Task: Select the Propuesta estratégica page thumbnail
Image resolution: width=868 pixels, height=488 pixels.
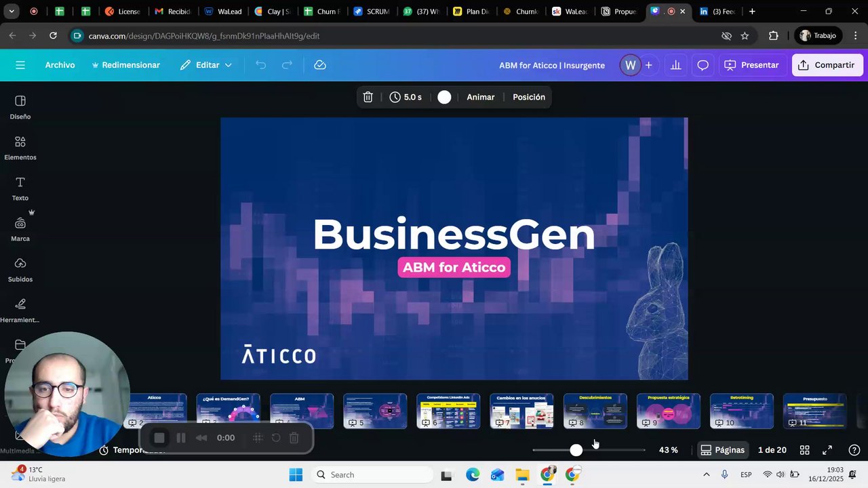Action: [x=668, y=411]
